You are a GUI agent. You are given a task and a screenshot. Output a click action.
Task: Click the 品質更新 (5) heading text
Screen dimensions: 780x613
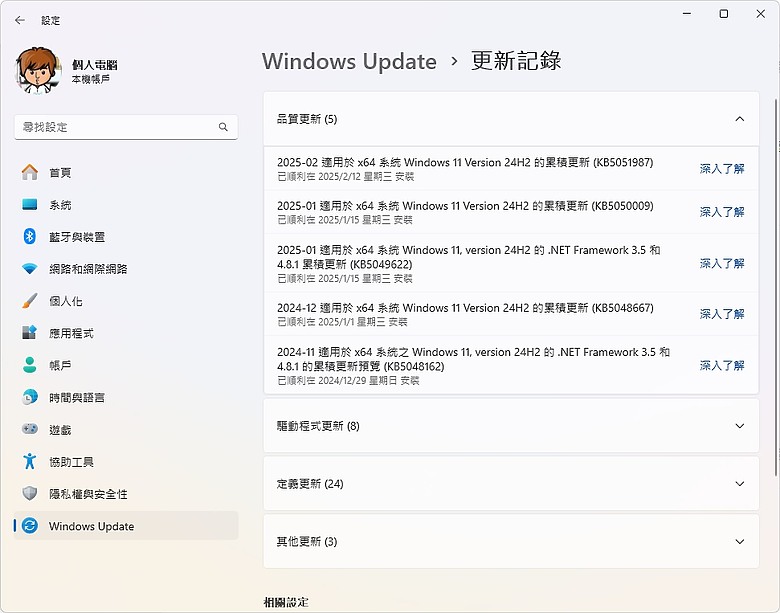pyautogui.click(x=307, y=119)
